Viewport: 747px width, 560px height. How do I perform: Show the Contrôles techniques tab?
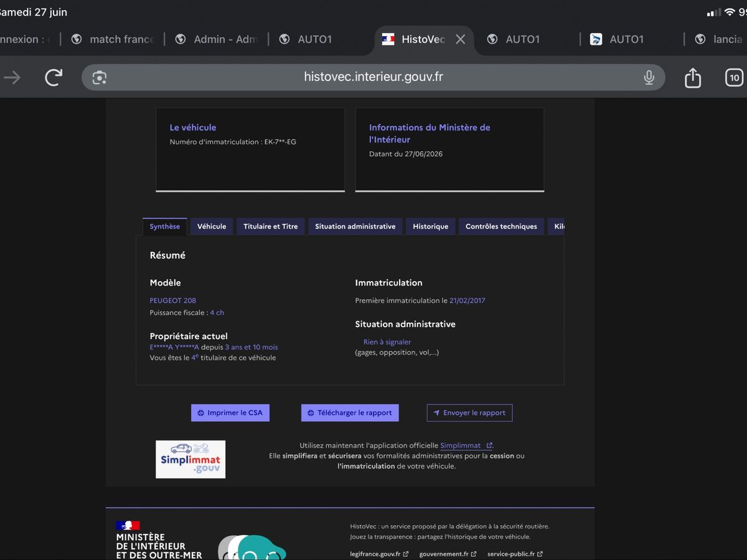click(x=501, y=226)
